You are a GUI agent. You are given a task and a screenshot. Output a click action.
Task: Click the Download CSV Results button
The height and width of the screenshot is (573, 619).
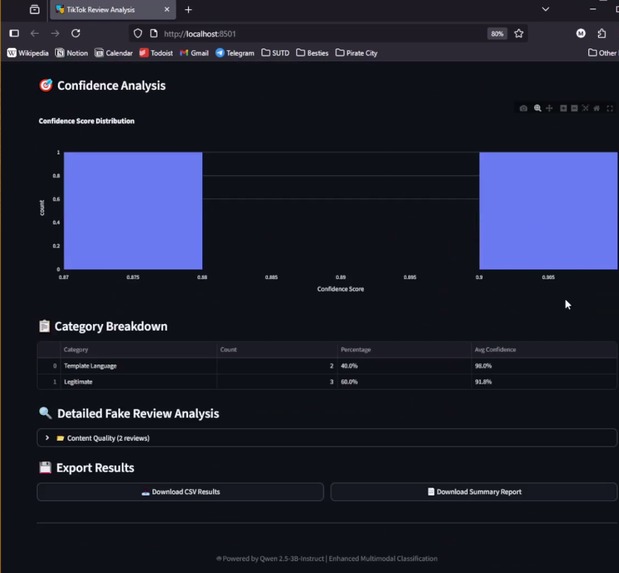point(180,492)
